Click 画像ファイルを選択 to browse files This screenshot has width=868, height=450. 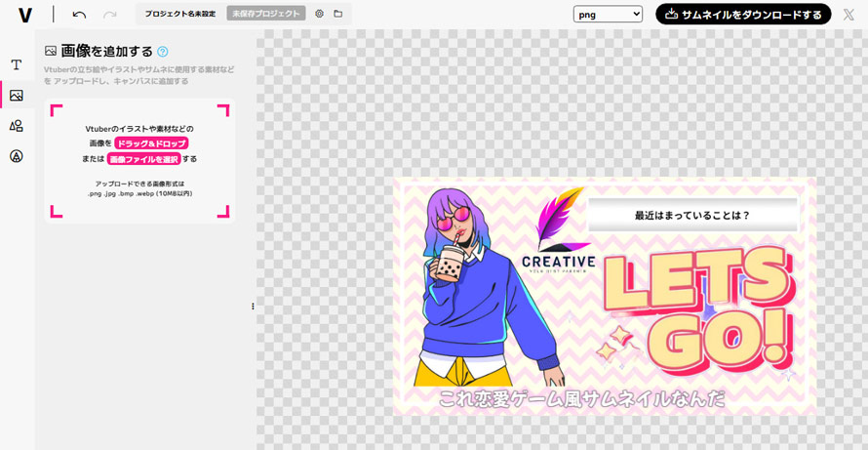click(143, 158)
